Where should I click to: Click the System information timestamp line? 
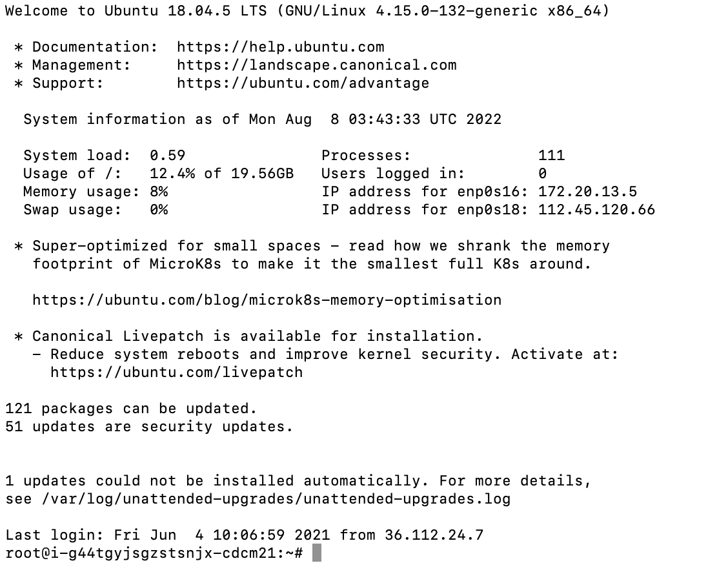(x=262, y=119)
